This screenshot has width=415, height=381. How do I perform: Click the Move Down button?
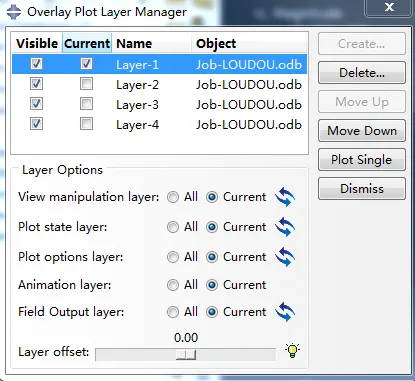pos(362,131)
